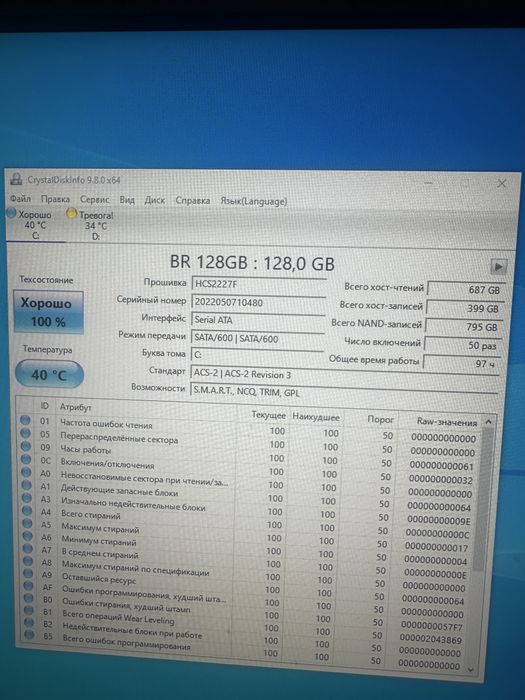
Task: Click the status circle of attribute 0C
Action: pyautogui.click(x=26, y=459)
